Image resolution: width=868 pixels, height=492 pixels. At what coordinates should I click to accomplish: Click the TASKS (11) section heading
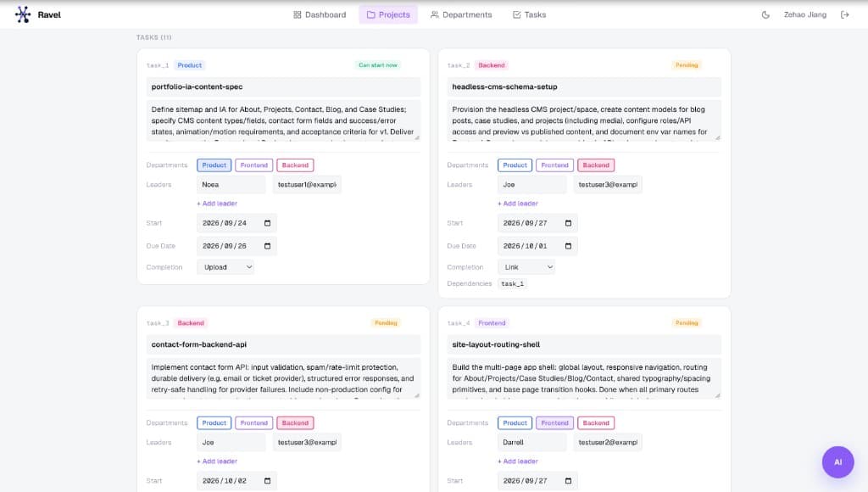tap(154, 37)
